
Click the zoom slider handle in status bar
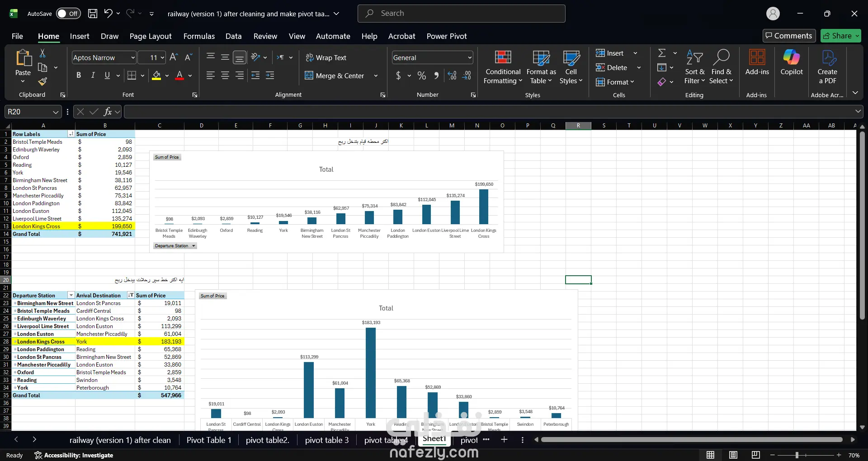[797, 455]
